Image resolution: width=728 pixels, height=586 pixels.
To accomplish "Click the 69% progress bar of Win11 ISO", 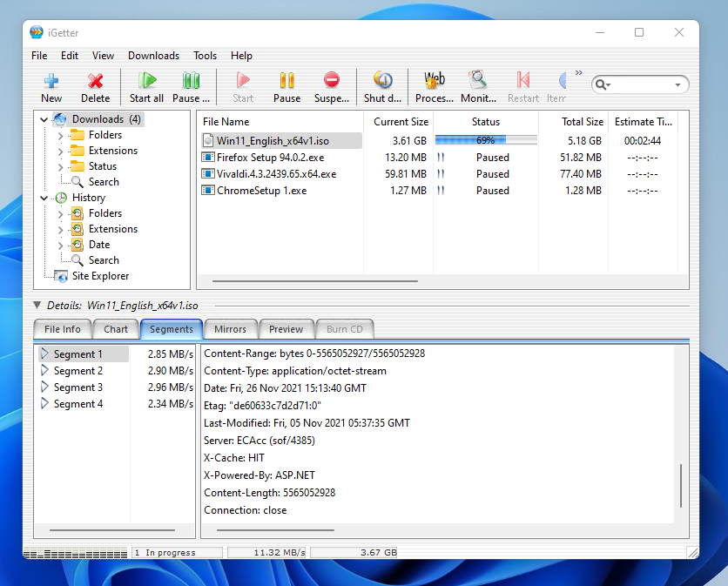I will point(485,140).
